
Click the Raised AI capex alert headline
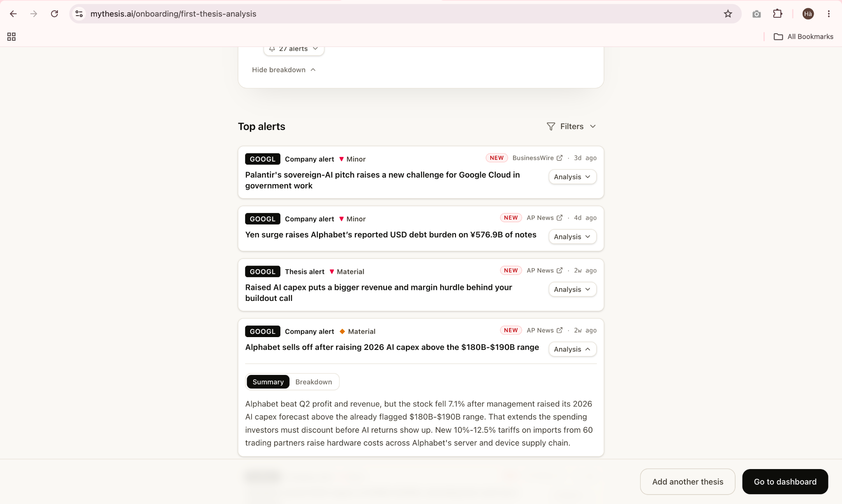pyautogui.click(x=378, y=293)
